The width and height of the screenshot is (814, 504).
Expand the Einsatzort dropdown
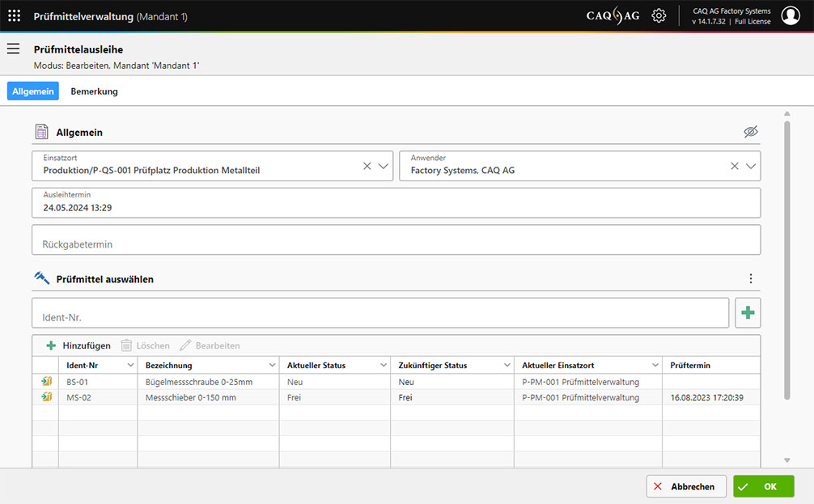[384, 166]
